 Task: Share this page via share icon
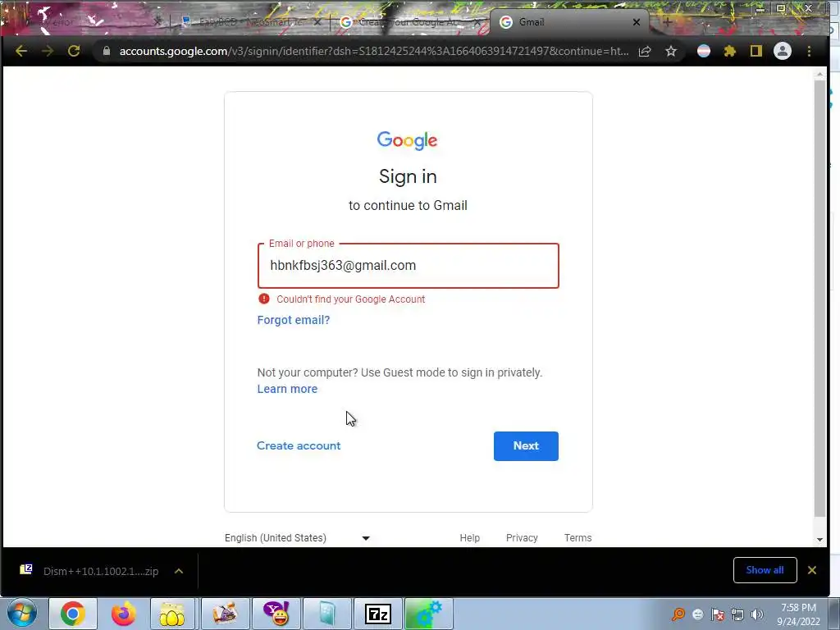tap(645, 51)
